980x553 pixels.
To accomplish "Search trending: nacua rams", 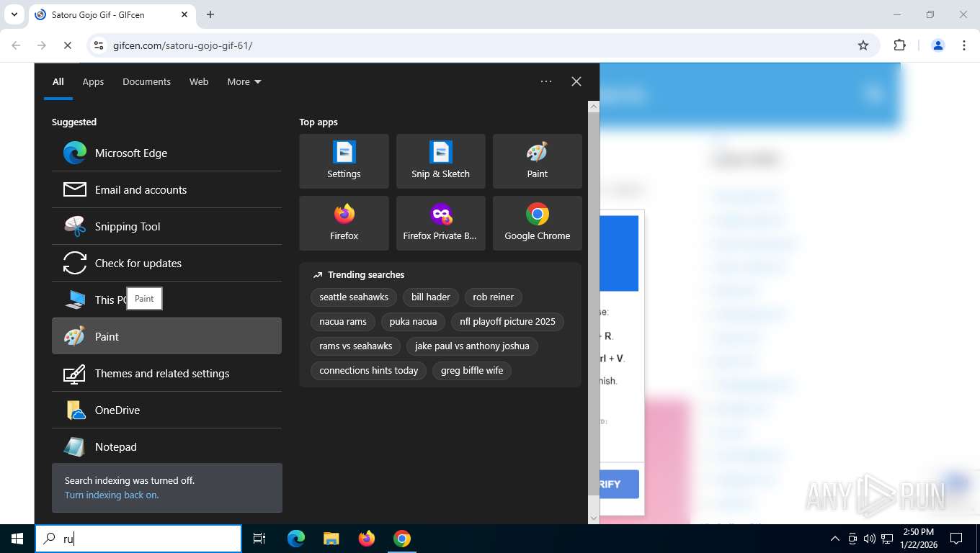I will [x=343, y=322].
